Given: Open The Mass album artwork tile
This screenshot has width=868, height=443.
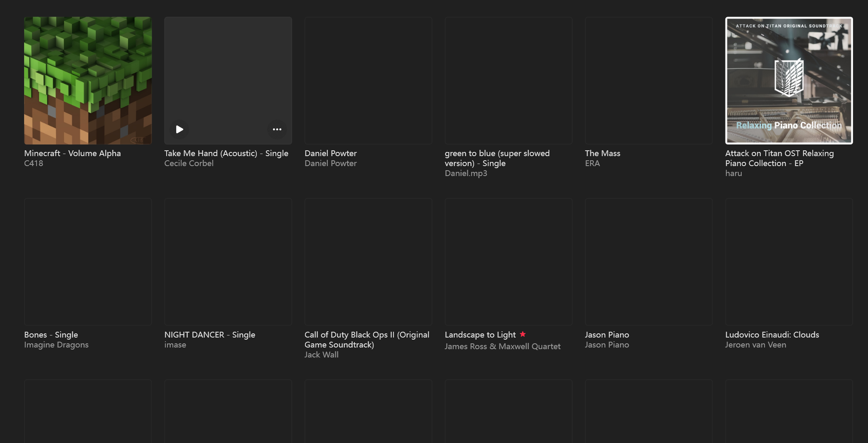Looking at the screenshot, I should (x=649, y=81).
